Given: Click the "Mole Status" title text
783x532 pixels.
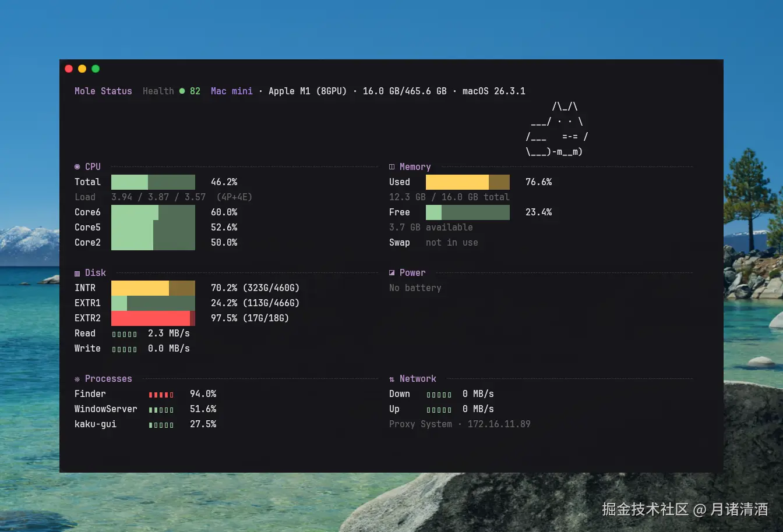Looking at the screenshot, I should click(103, 91).
